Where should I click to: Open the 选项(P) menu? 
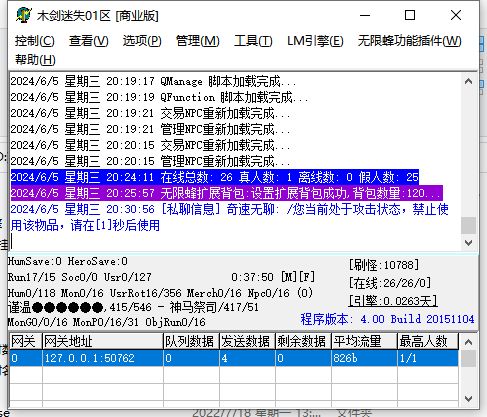[142, 41]
